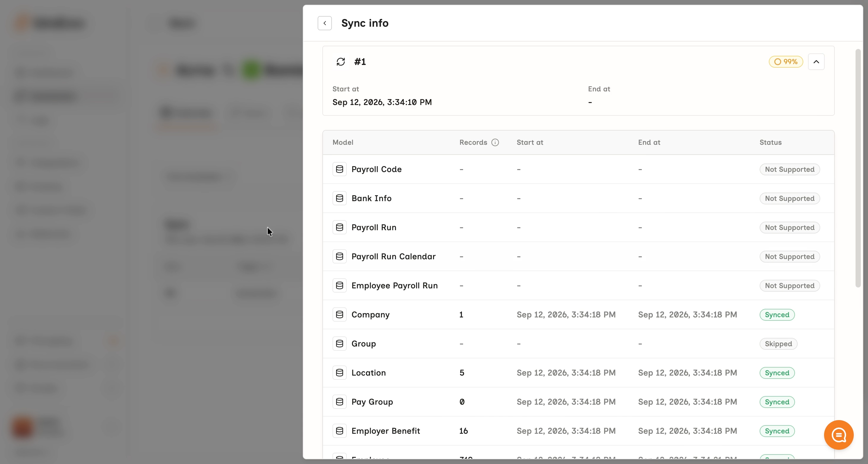Click the Location record count 5
The image size is (868, 464).
click(462, 373)
